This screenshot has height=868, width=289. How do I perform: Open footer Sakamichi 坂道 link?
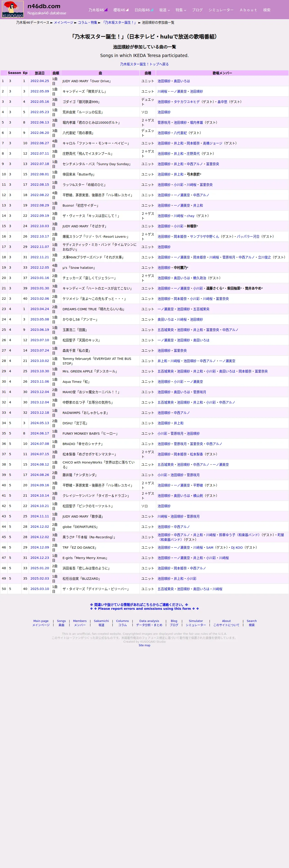(101, 623)
